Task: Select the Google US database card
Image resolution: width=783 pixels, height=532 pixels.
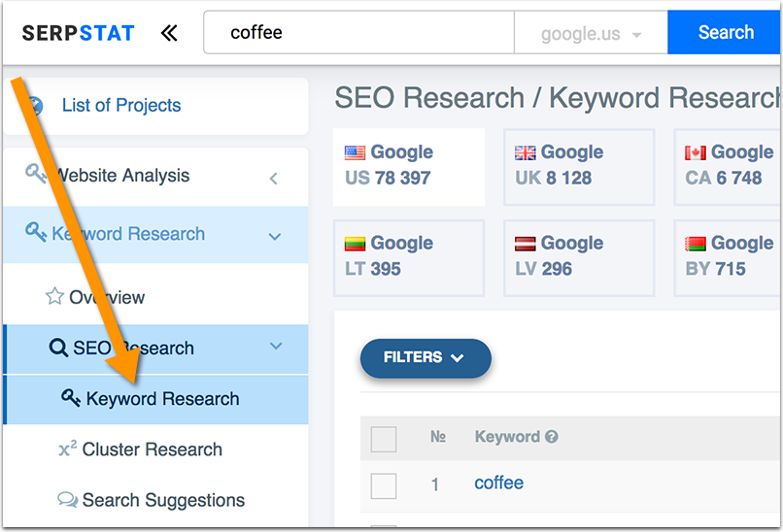Action: [x=408, y=166]
